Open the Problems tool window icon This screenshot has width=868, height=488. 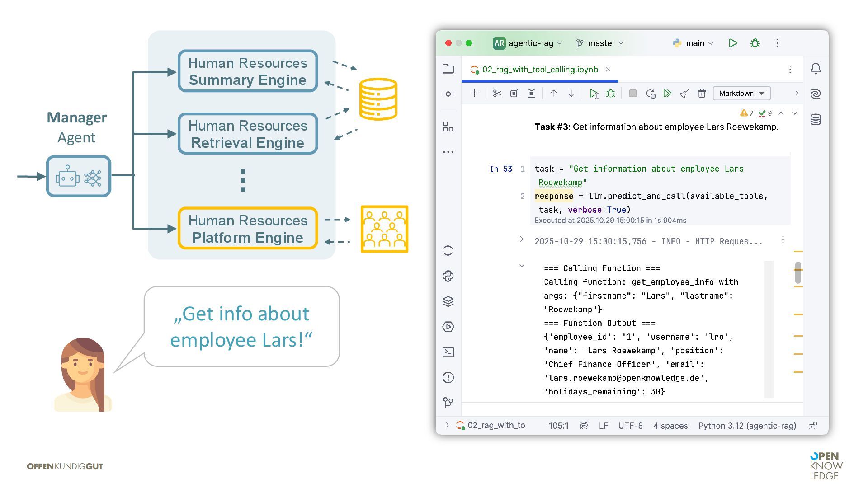pyautogui.click(x=448, y=377)
